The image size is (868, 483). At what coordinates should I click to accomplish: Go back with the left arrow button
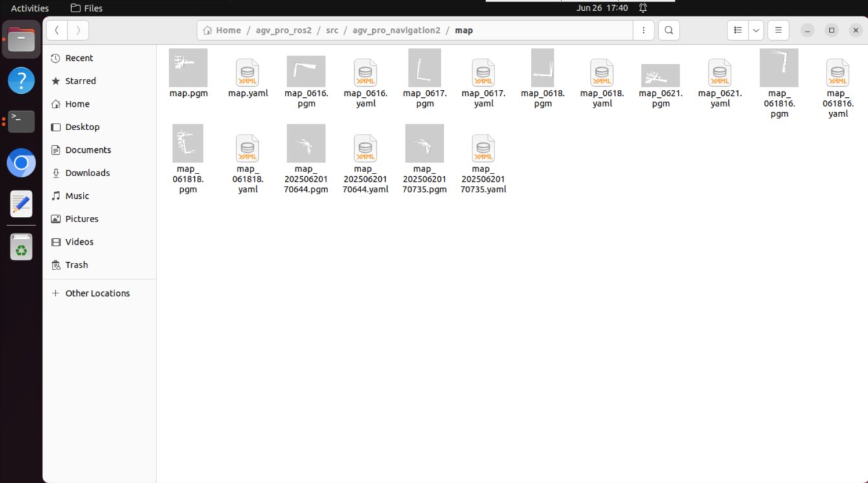(57, 30)
